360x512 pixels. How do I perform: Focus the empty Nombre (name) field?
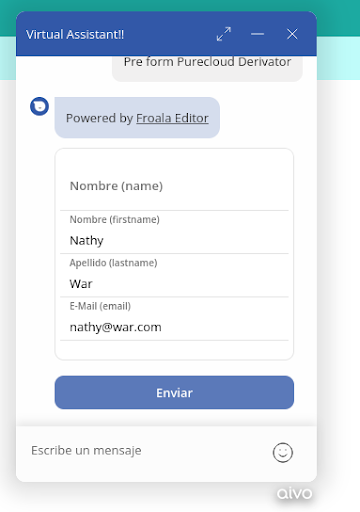coord(174,186)
